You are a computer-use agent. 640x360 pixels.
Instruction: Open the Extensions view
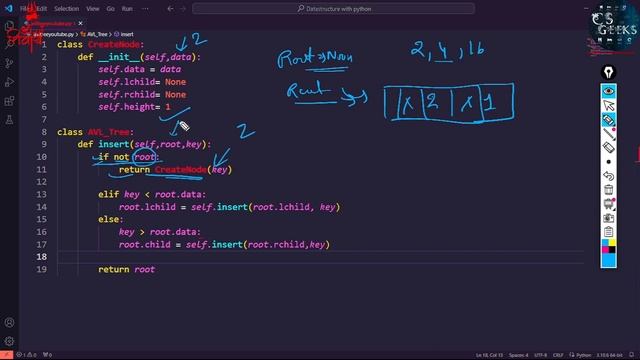coord(9,101)
